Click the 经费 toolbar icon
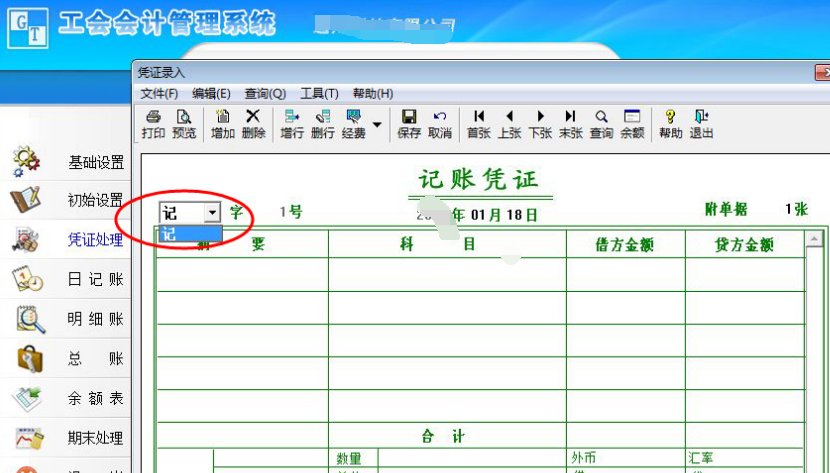Image resolution: width=830 pixels, height=473 pixels. coord(354,124)
